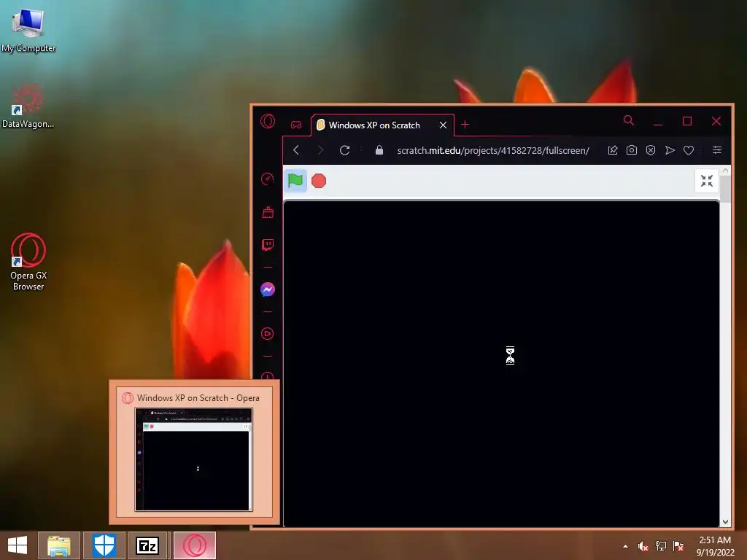This screenshot has height=560, width=747.
Task: Reload the Scratch page
Action: (345, 150)
